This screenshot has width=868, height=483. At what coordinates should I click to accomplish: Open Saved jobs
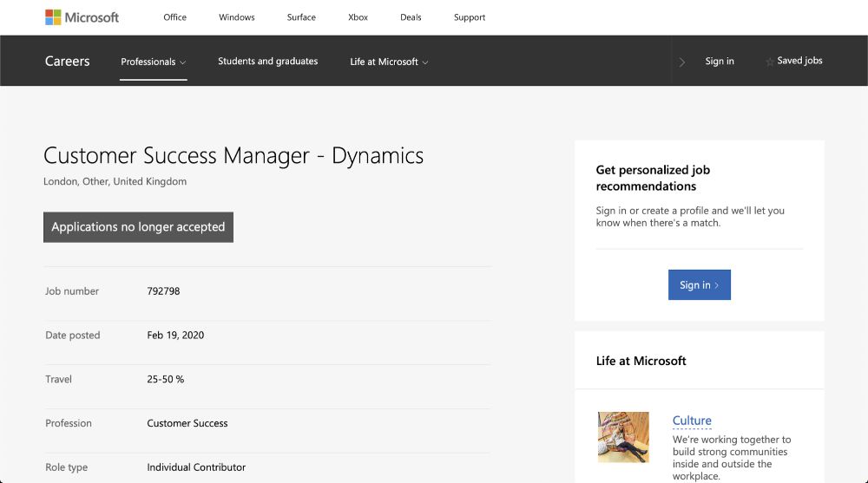click(799, 61)
